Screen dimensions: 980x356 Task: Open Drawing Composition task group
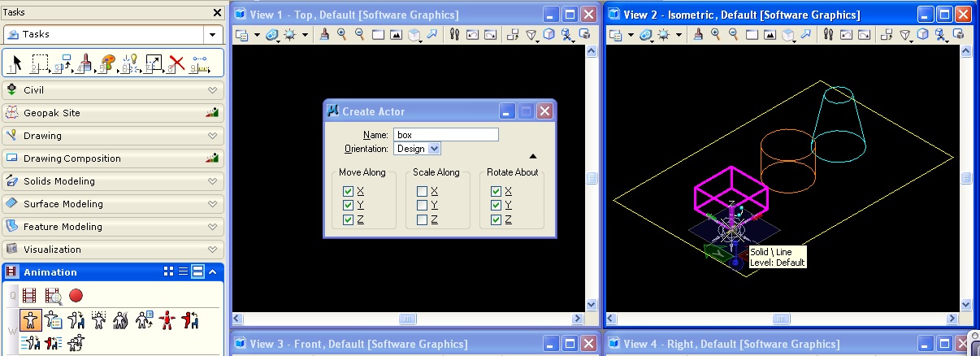click(x=112, y=158)
